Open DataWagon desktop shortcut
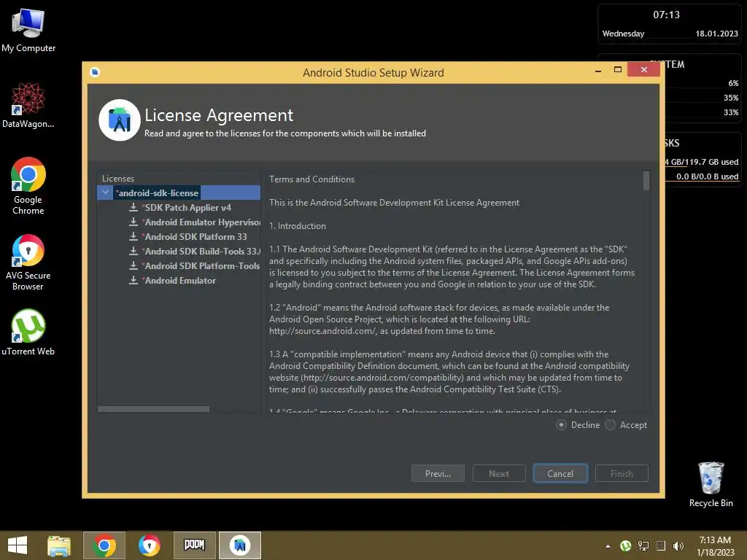 pyautogui.click(x=28, y=105)
